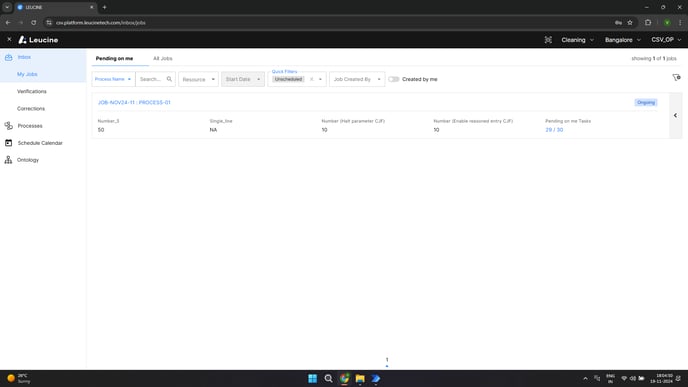The image size is (688, 387).
Task: Open the tab search dropdown arrow
Action: pos(7,7)
